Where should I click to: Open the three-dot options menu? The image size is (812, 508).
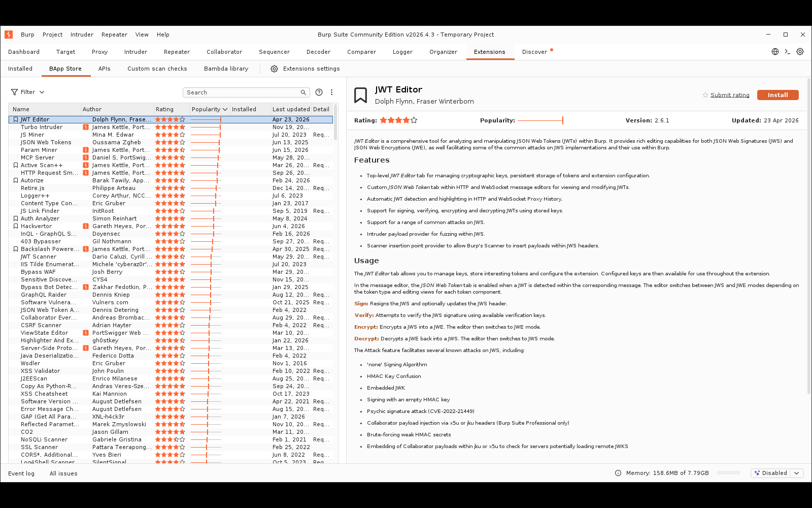[331, 92]
